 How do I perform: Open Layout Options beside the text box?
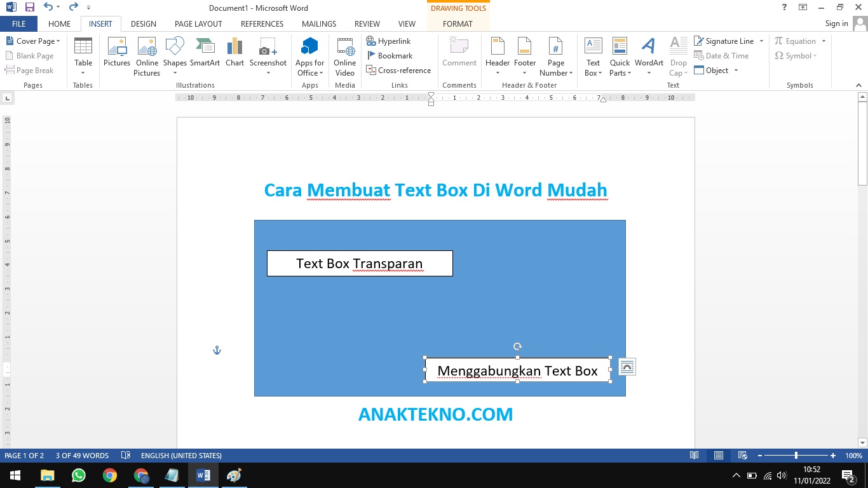(627, 367)
